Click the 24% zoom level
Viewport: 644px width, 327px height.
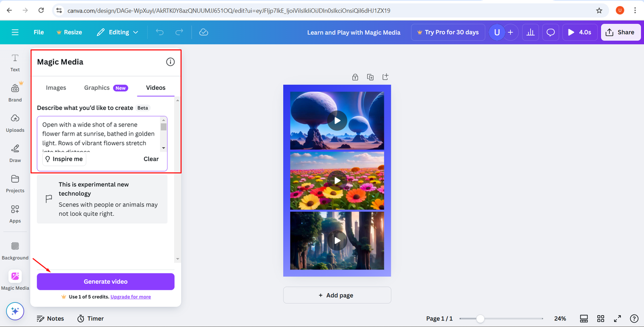coord(560,318)
